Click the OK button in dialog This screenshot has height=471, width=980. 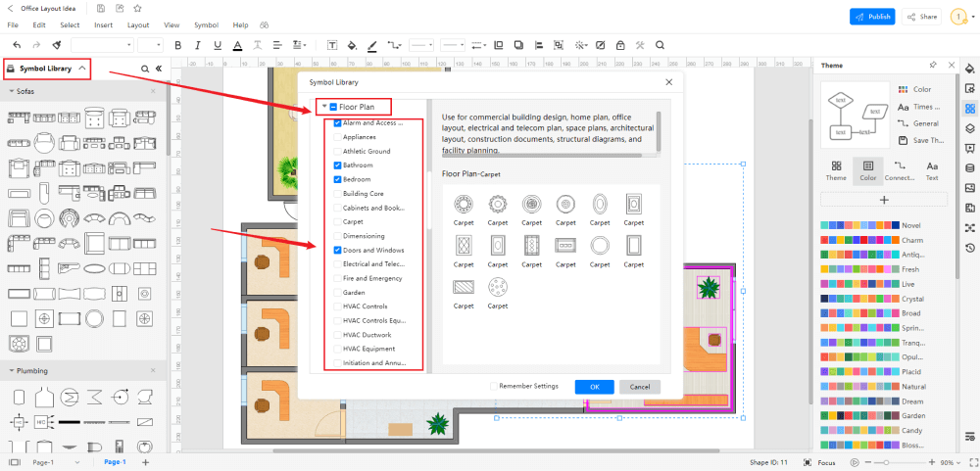(594, 387)
